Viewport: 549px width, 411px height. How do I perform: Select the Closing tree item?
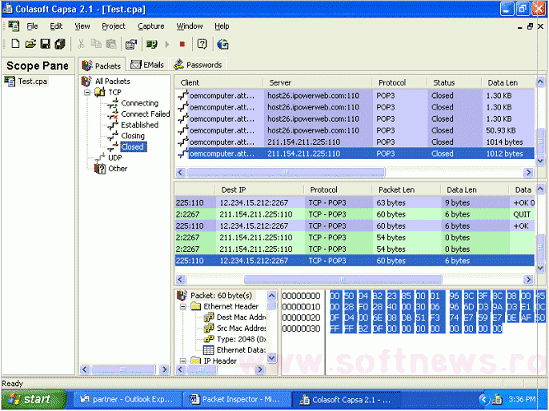tap(133, 136)
